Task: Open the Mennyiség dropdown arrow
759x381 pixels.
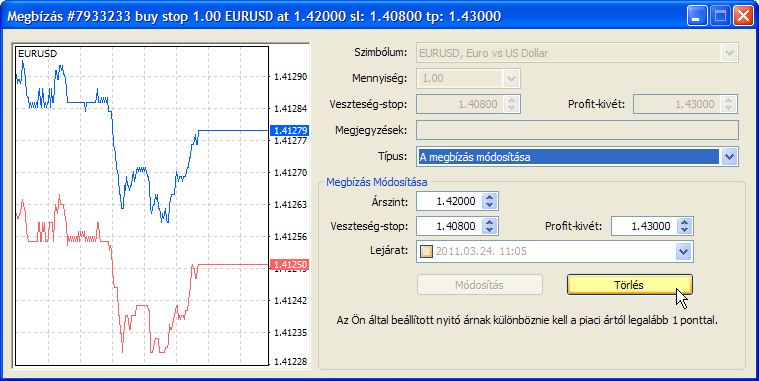Action: tap(511, 78)
